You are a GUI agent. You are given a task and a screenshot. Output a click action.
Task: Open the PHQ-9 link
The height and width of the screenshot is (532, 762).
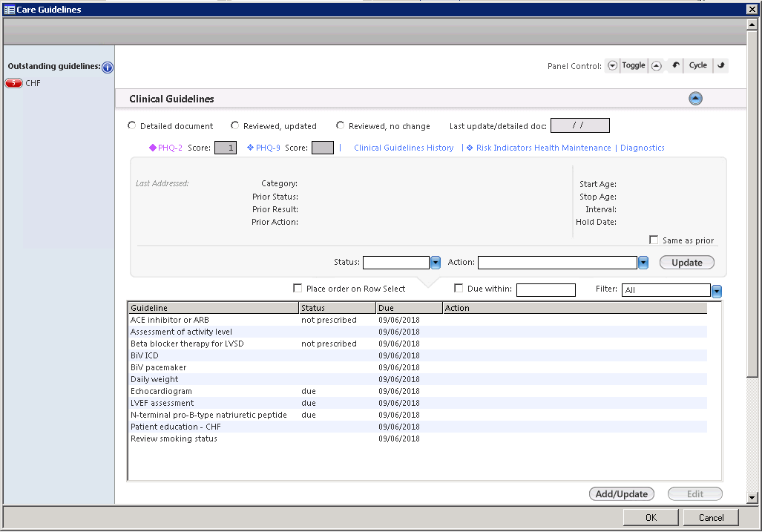point(268,148)
